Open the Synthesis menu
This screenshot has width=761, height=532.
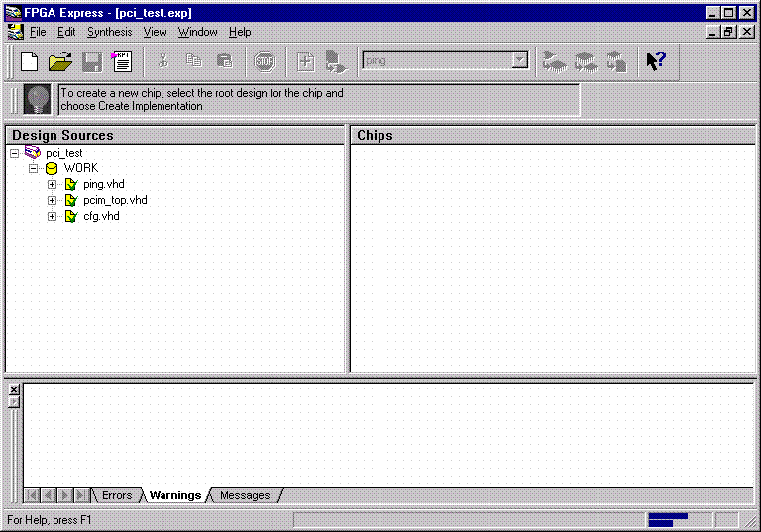click(109, 32)
